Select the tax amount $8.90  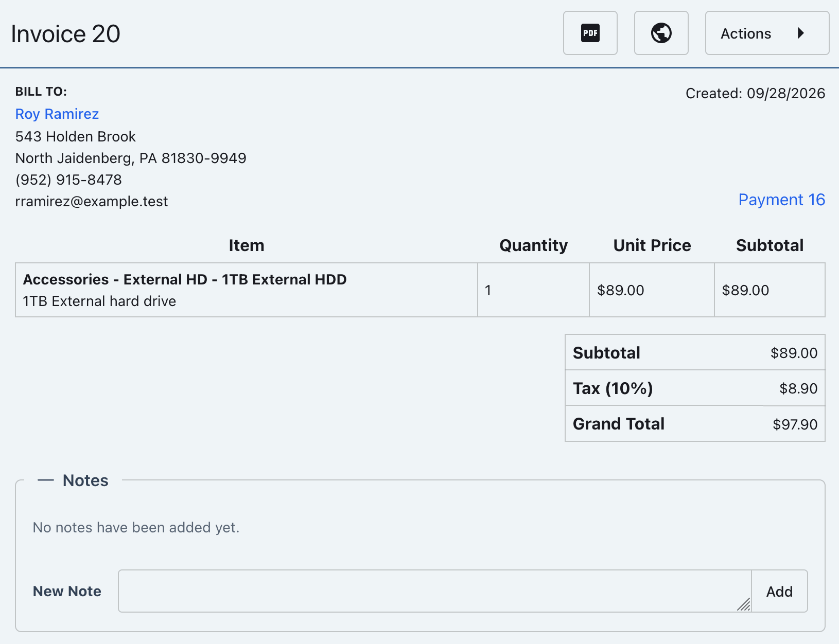click(x=798, y=388)
